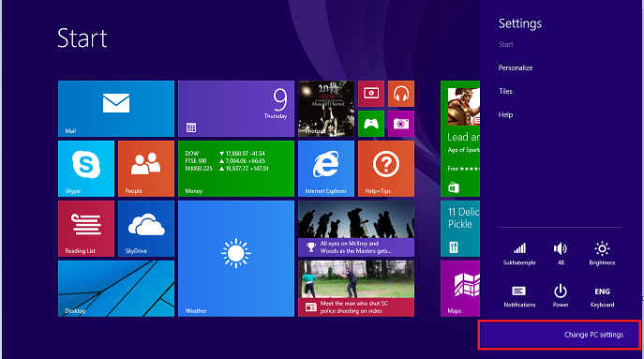This screenshot has height=359, width=644.
Task: Launch the Skype tile
Action: [x=86, y=169]
